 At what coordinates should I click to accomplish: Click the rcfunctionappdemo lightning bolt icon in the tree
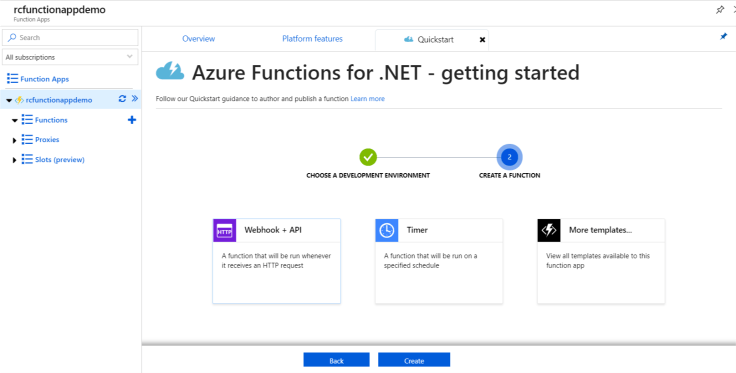19,100
